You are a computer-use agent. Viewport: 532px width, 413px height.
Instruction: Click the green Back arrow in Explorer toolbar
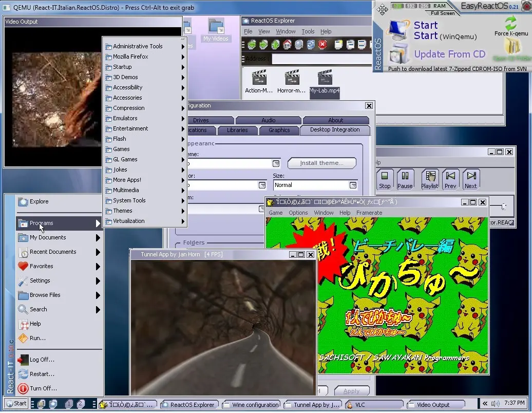pos(252,45)
